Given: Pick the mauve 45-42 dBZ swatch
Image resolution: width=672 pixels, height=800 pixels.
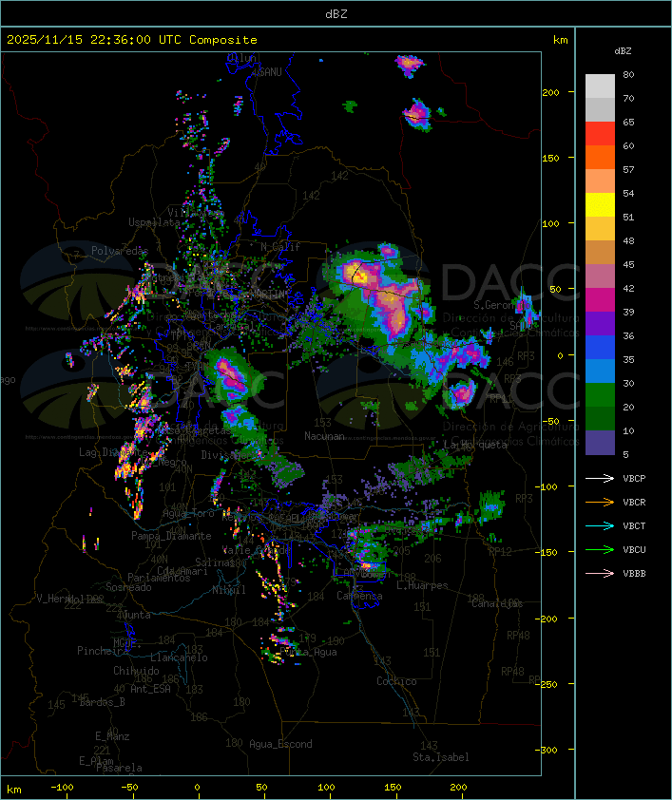Looking at the screenshot, I should coord(600,276).
